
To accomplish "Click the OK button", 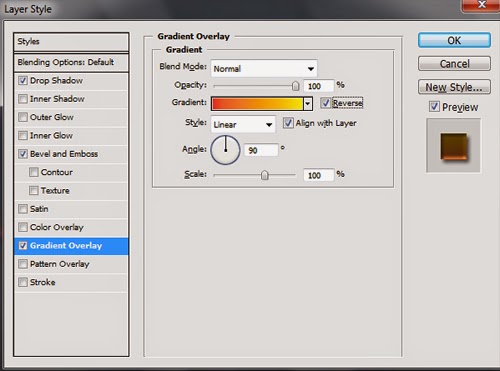I will (x=454, y=40).
